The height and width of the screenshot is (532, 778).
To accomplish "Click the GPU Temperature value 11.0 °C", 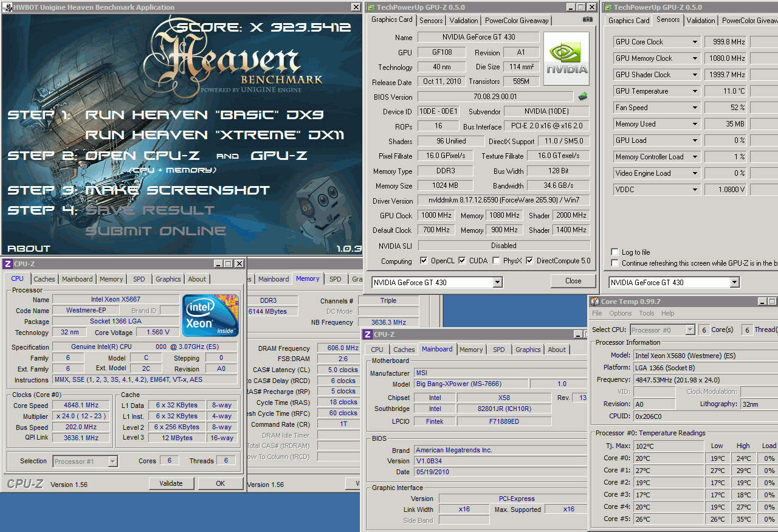I will (725, 91).
